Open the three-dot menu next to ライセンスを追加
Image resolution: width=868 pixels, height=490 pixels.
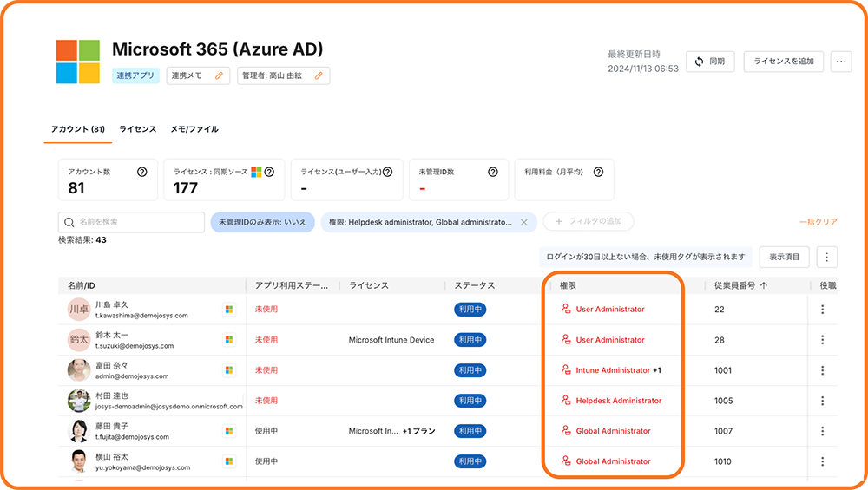pyautogui.click(x=840, y=61)
